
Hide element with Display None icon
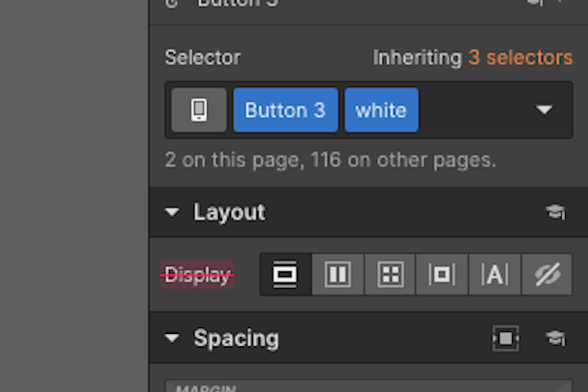click(546, 275)
